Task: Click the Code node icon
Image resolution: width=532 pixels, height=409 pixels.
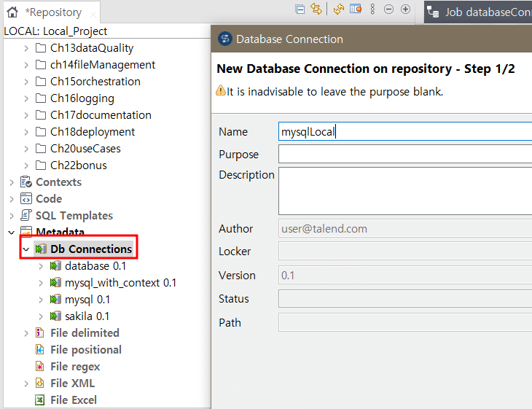Action: coord(26,198)
